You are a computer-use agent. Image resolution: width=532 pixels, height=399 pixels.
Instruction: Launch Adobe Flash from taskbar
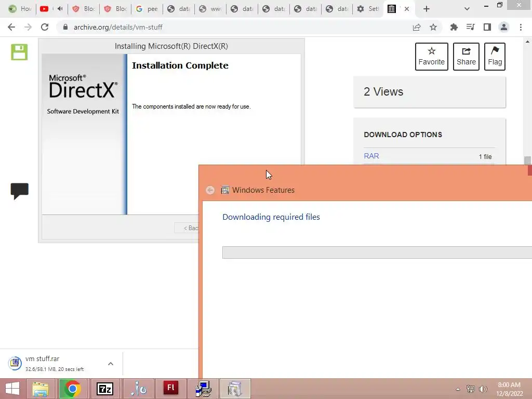point(170,389)
